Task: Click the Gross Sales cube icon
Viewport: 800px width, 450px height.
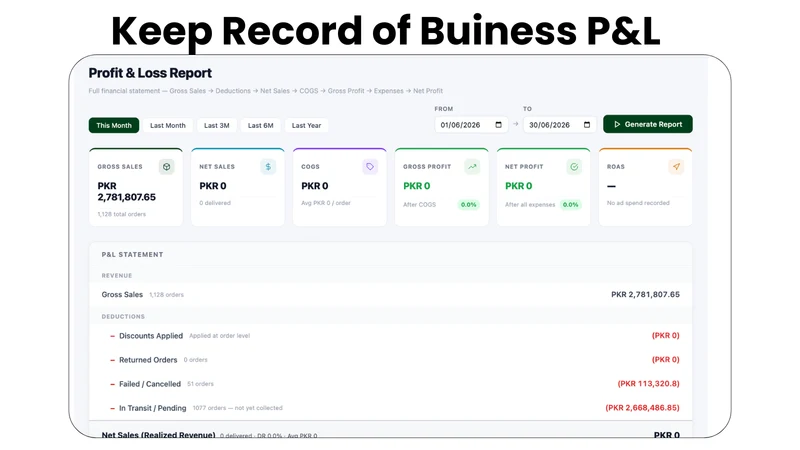Action: (x=166, y=167)
